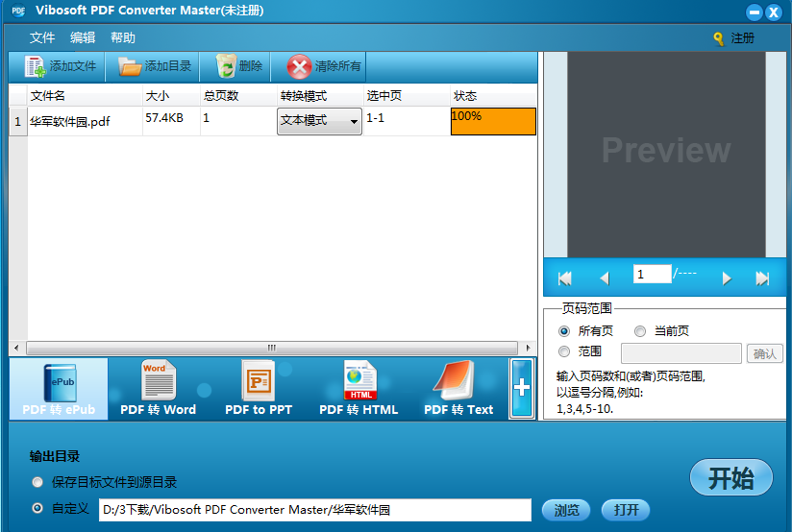Image resolution: width=792 pixels, height=532 pixels.
Task: Click the key icon next to 注册
Action: (718, 38)
